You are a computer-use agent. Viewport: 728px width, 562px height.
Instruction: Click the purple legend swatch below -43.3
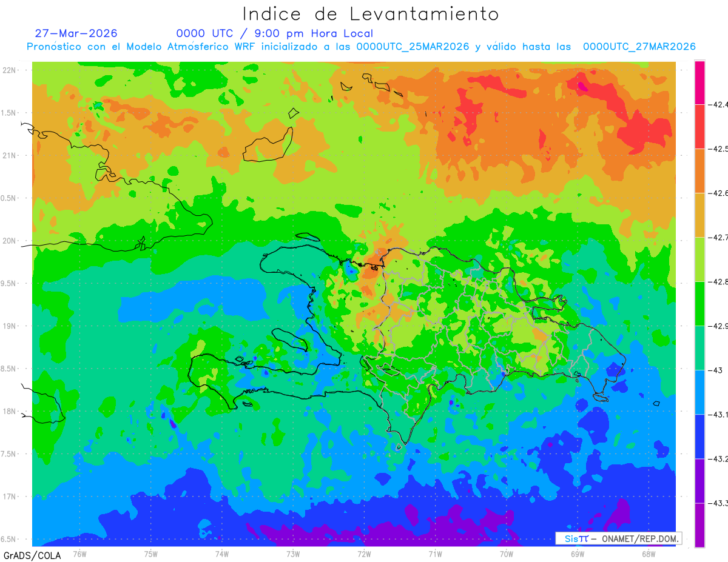[699, 525]
